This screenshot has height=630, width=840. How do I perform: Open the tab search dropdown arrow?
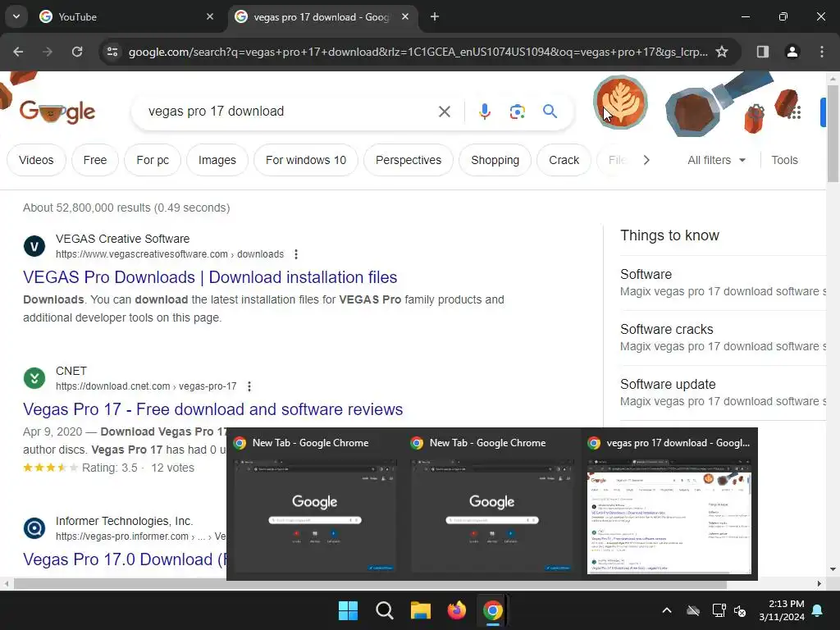16,16
